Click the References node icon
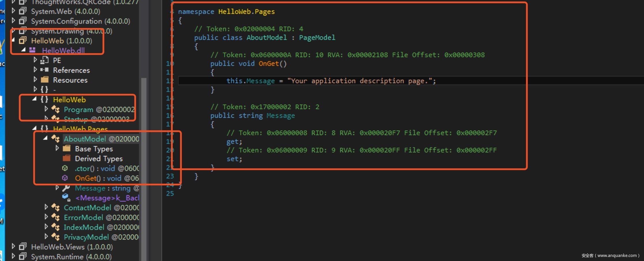Image resolution: width=644 pixels, height=261 pixels. (x=44, y=70)
